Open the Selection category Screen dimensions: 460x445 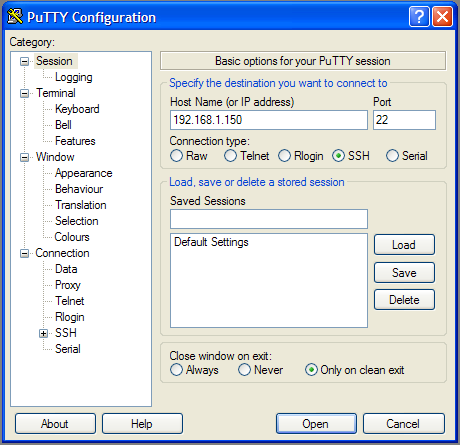point(77,221)
